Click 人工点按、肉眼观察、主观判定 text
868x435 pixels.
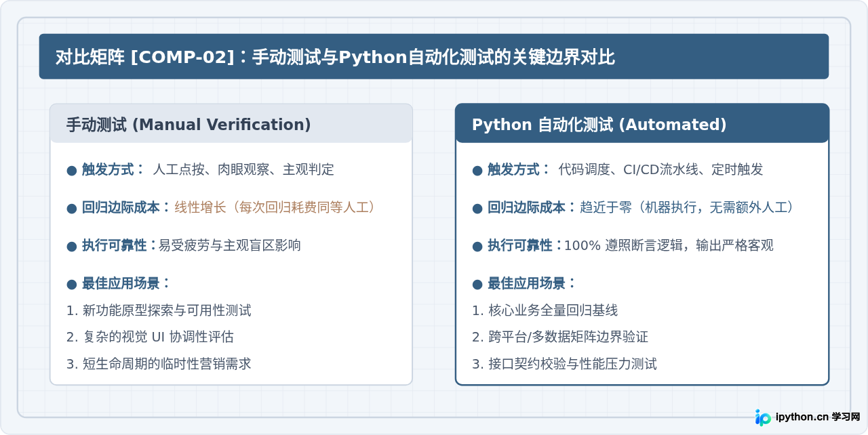click(x=244, y=169)
